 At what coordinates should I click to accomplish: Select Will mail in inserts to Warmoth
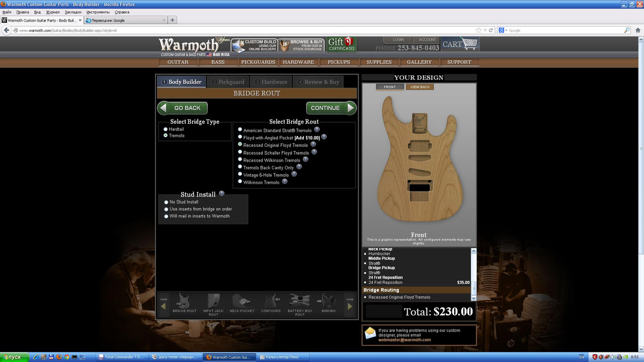(x=166, y=216)
